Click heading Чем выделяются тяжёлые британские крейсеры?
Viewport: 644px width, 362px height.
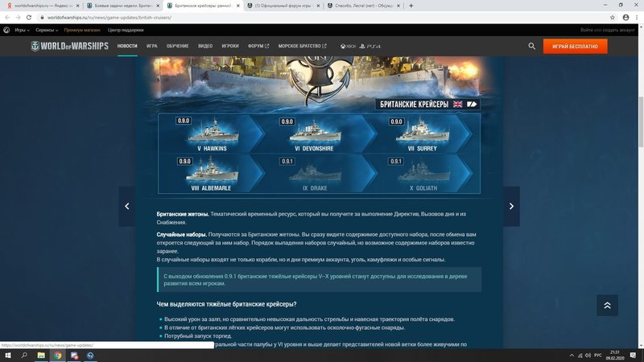tap(226, 304)
